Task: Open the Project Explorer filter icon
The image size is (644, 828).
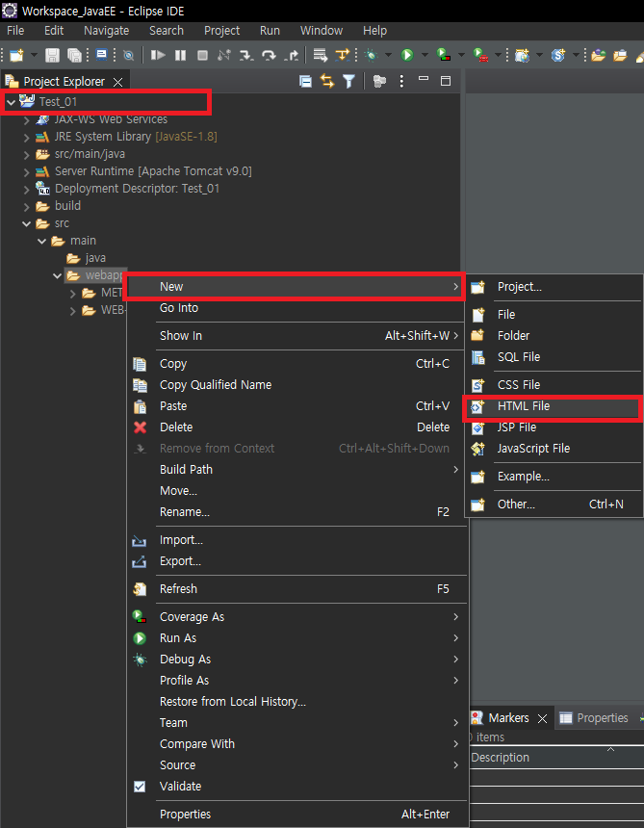Action: (x=348, y=81)
